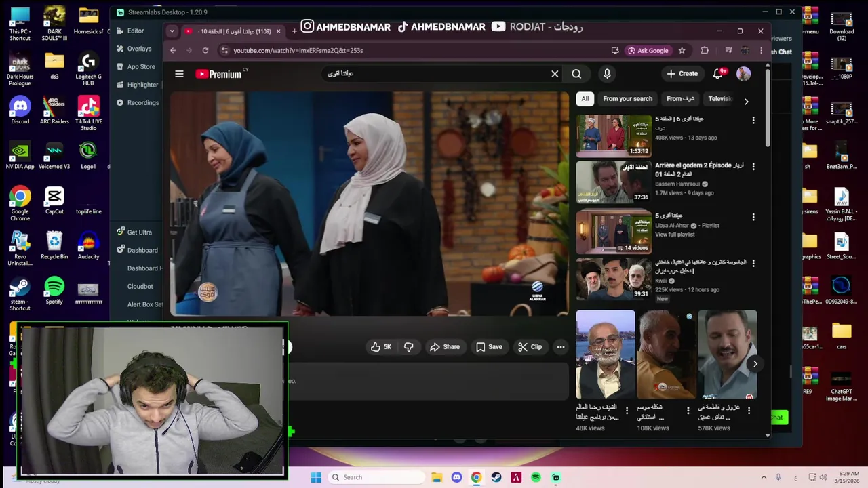
Task: Open options for the 578K views Short
Action: tap(749, 410)
